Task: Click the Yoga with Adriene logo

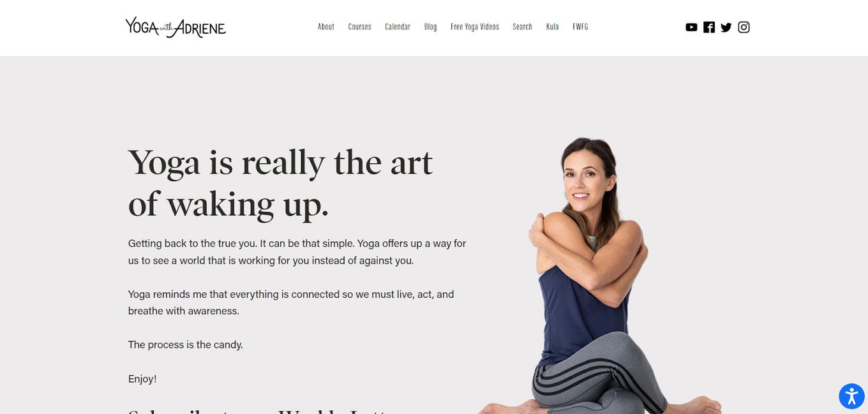Action: 176,27
